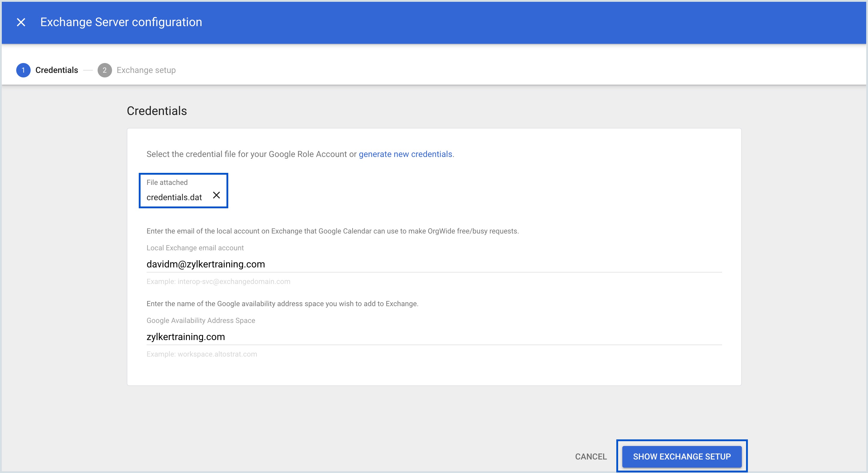The height and width of the screenshot is (473, 868).
Task: Cancel the configuration
Action: point(591,456)
